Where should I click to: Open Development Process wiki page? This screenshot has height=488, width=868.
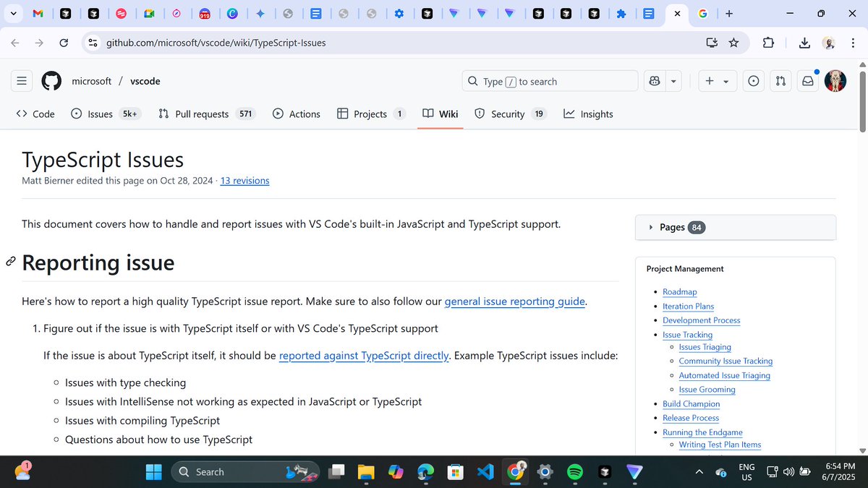(x=701, y=320)
